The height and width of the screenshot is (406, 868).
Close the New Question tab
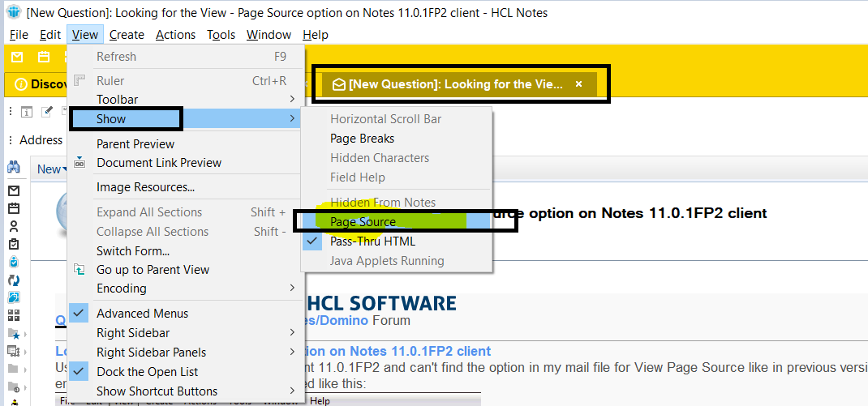click(x=578, y=84)
